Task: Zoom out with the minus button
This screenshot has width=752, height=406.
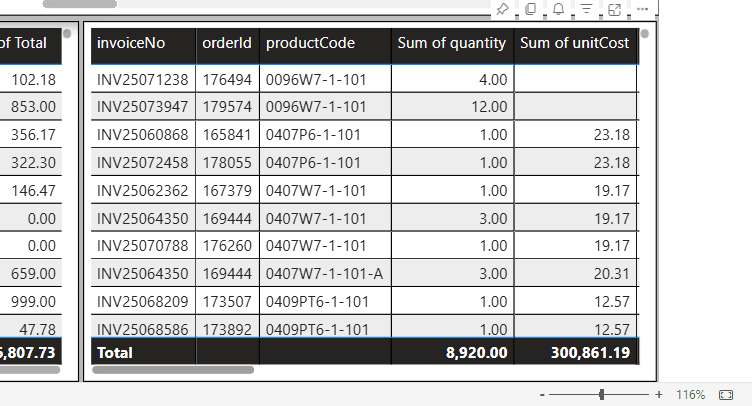Action: [x=542, y=395]
